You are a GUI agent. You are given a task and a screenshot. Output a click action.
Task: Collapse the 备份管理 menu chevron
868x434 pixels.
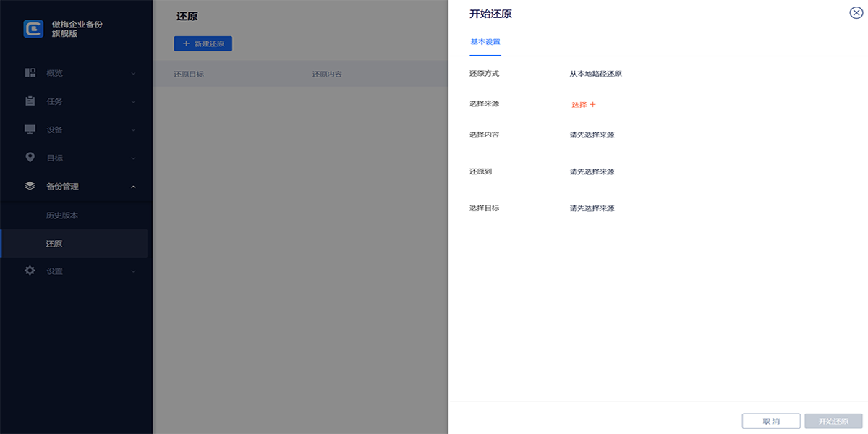[x=133, y=187]
